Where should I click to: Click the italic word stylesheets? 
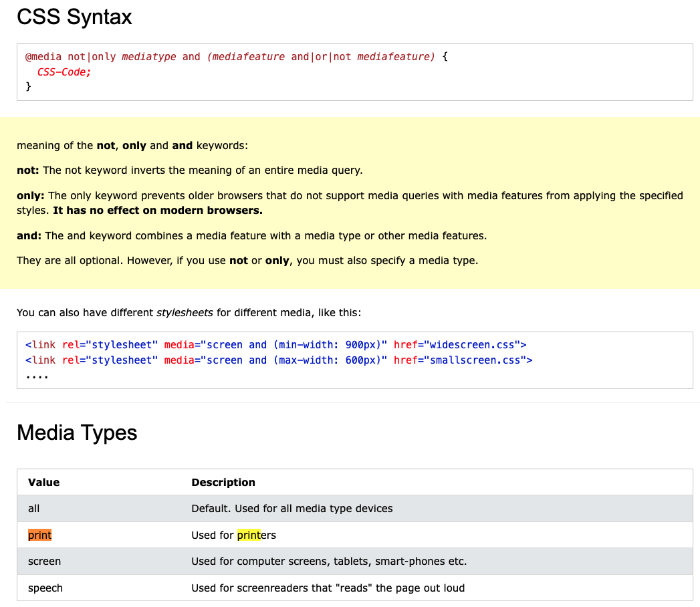pos(185,312)
